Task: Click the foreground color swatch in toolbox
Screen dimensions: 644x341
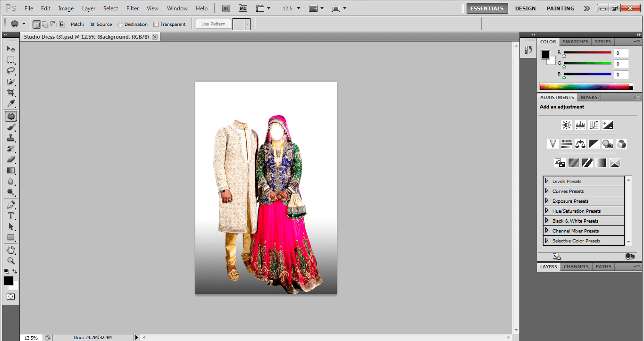Action: 8,281
